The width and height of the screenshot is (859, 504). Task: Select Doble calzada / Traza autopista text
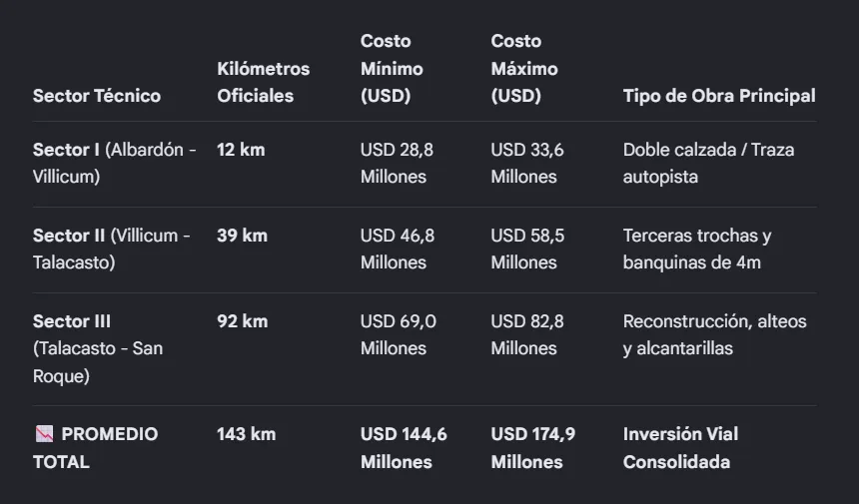click(708, 163)
